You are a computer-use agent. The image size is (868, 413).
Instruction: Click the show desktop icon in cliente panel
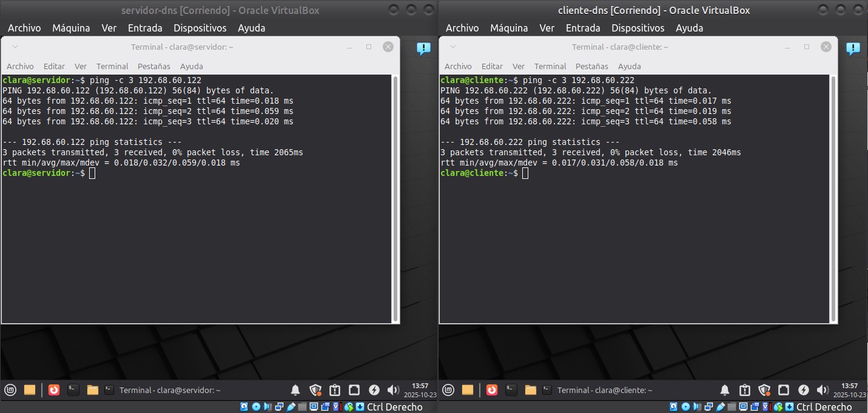(x=468, y=390)
